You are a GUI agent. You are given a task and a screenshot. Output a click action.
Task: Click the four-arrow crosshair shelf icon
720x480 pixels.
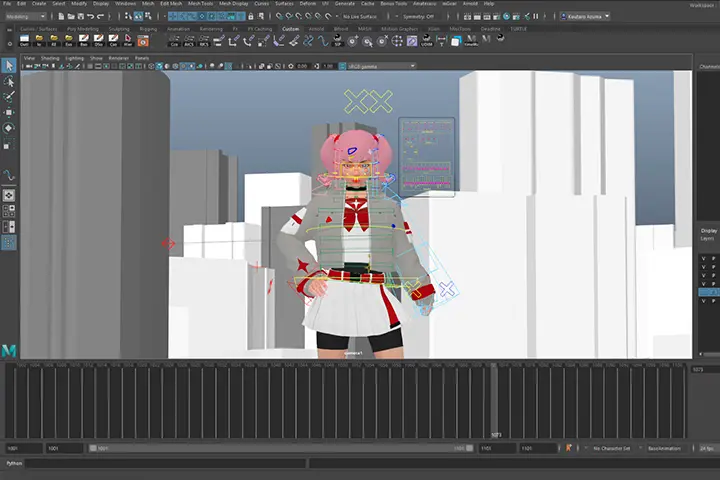(397, 40)
